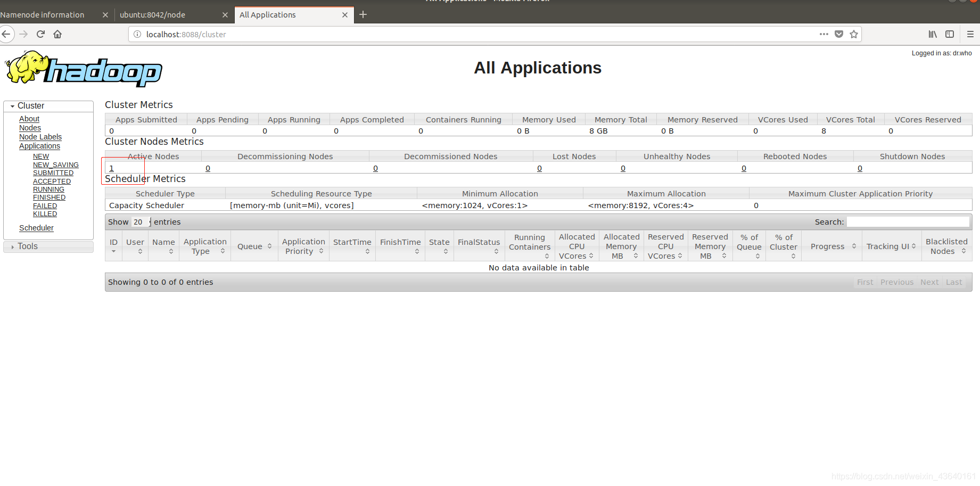
Task: Click the Rebooted Nodes count link
Action: pos(744,168)
